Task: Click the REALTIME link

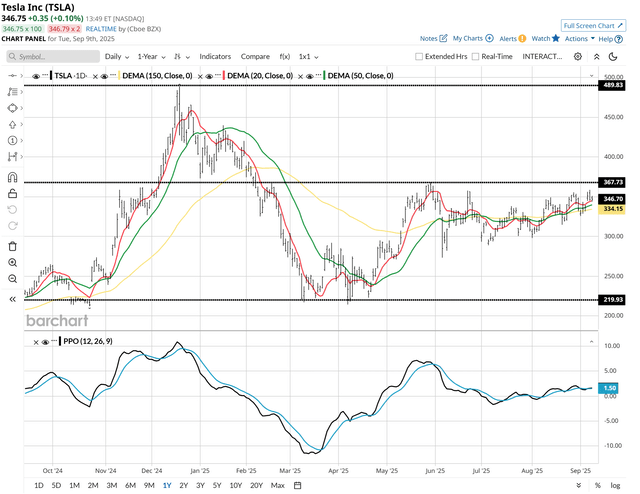Action: point(101,29)
